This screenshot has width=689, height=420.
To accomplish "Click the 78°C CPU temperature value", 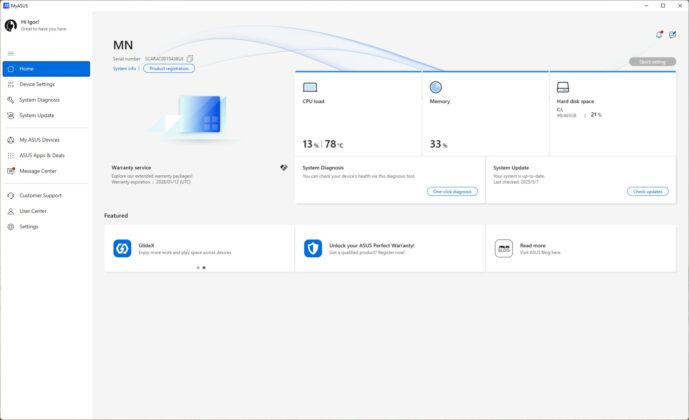I will pyautogui.click(x=334, y=144).
